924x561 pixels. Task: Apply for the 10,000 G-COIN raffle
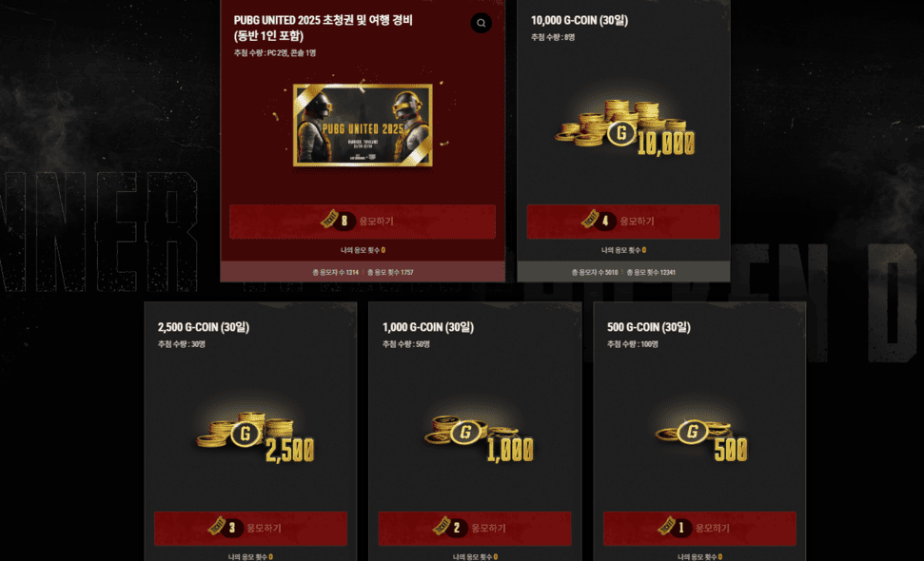(623, 222)
